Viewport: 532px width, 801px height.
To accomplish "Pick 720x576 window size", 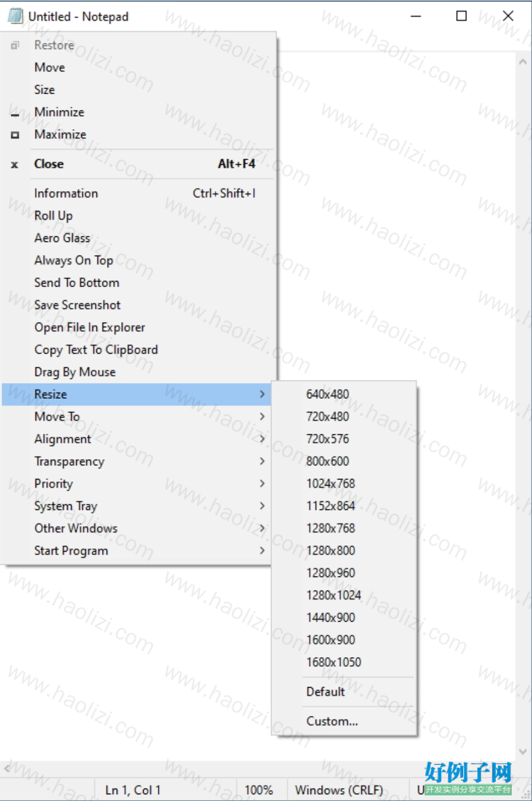I will coord(344,439).
